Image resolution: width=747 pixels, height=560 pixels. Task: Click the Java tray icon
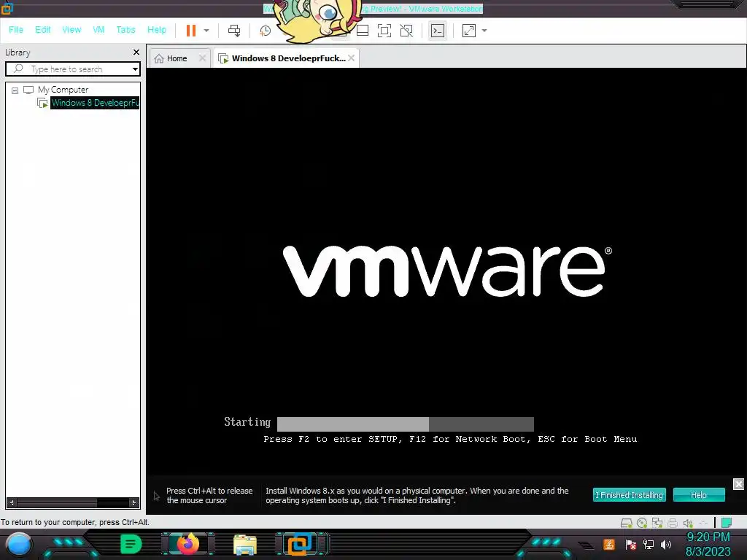click(x=609, y=544)
